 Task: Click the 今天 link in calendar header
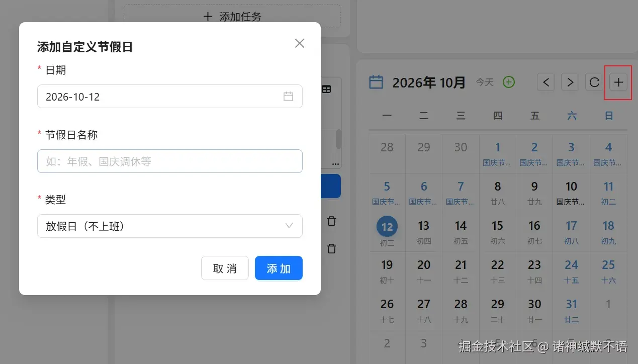[x=485, y=82]
